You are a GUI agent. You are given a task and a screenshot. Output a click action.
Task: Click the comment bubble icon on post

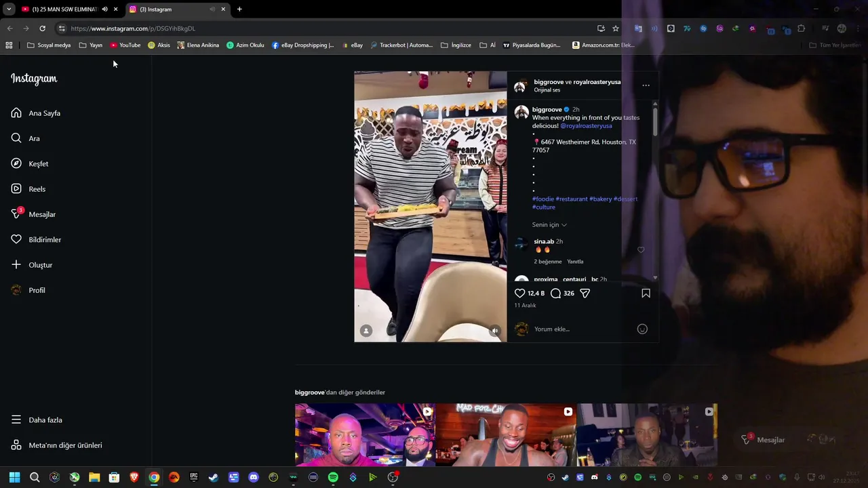click(x=555, y=293)
